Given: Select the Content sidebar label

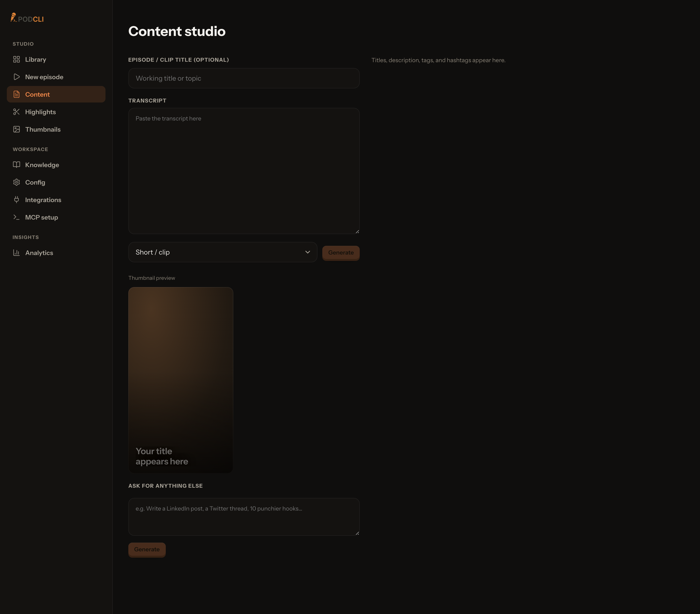Looking at the screenshot, I should pos(37,94).
